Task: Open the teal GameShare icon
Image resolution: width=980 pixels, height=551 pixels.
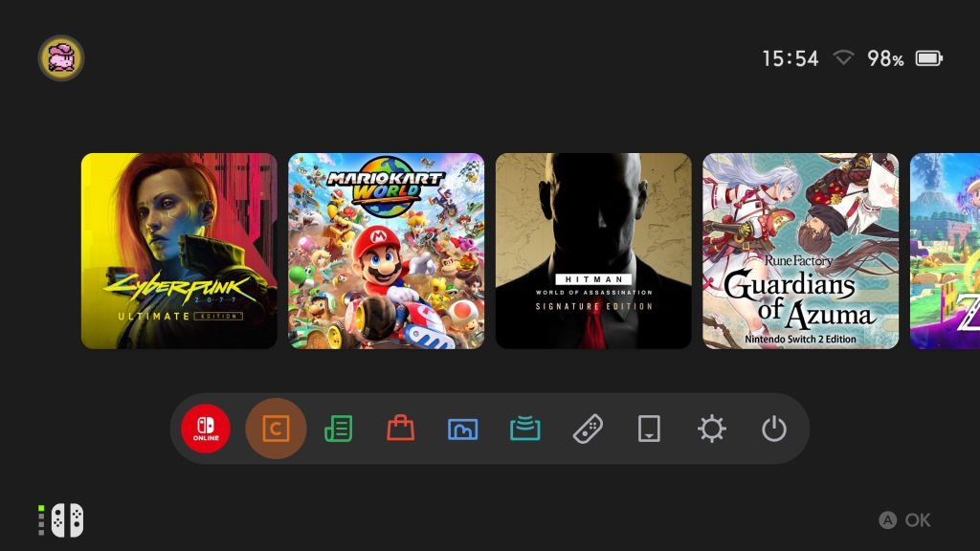Action: [x=524, y=429]
